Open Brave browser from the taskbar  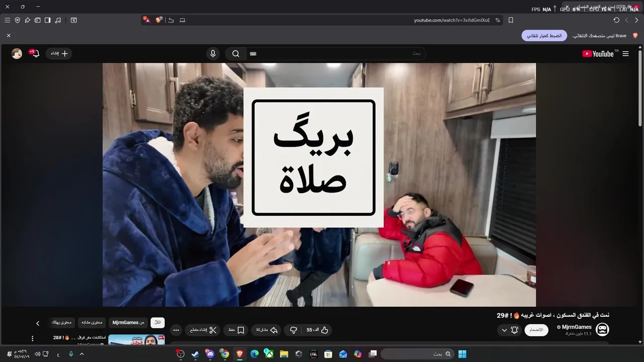[x=239, y=354]
